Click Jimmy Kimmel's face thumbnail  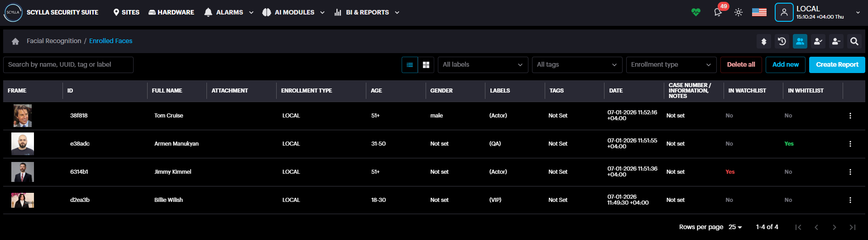[x=23, y=172]
